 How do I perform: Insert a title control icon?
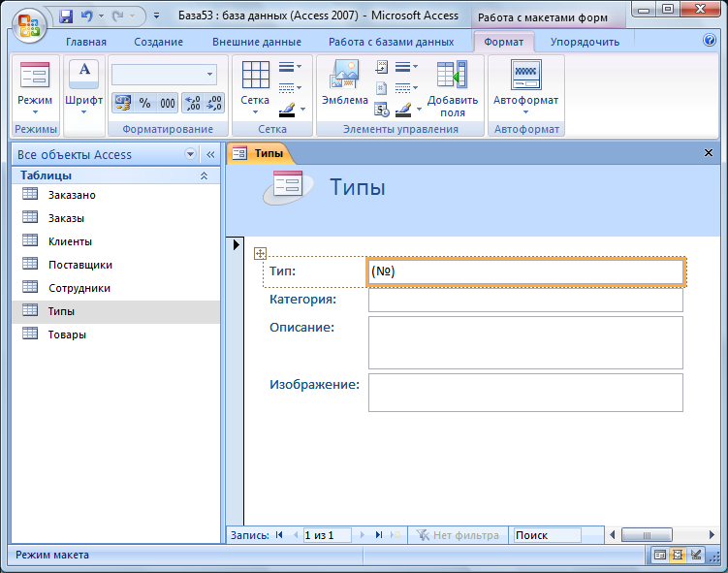[x=382, y=67]
